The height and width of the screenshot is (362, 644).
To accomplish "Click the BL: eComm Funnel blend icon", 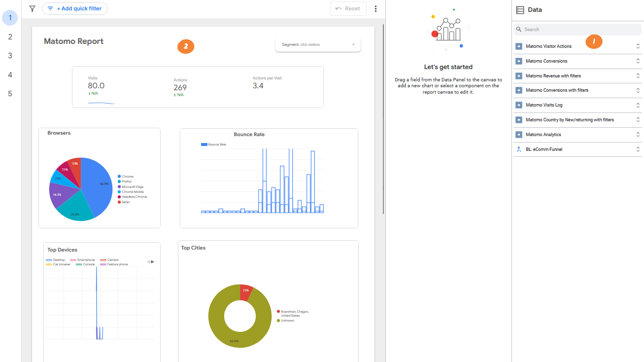I will [519, 149].
